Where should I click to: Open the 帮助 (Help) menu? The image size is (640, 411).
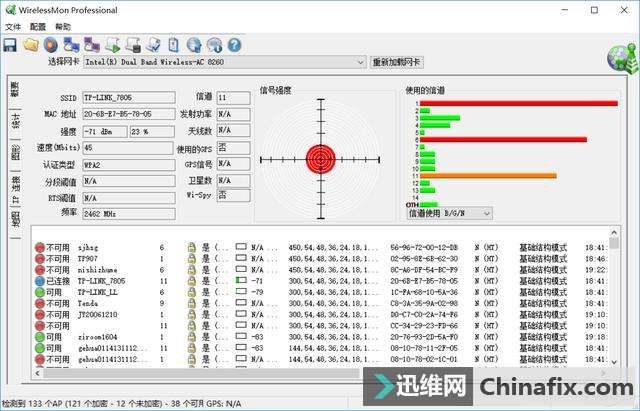click(x=63, y=26)
